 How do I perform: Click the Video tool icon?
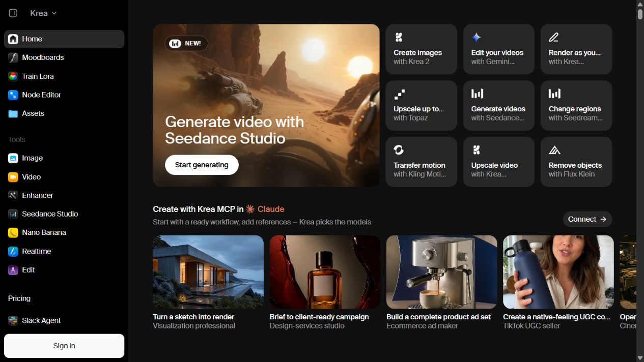[13, 177]
